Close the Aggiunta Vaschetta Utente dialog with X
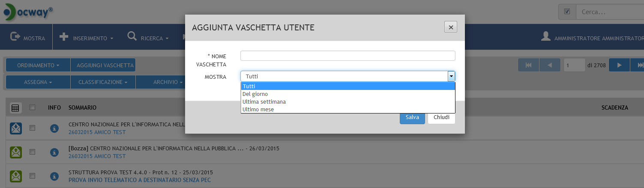Image resolution: width=644 pixels, height=188 pixels. point(450,27)
